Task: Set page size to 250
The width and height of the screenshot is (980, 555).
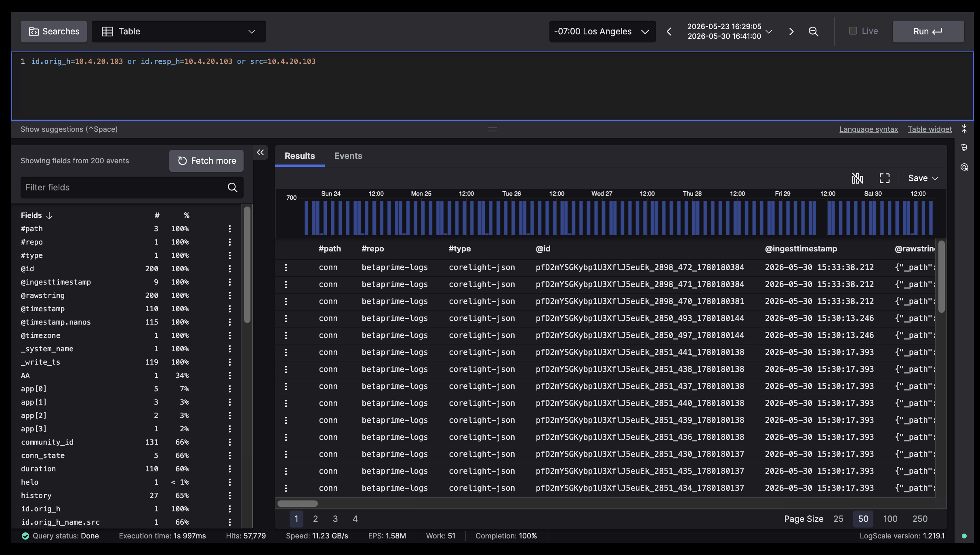Action: (920, 519)
